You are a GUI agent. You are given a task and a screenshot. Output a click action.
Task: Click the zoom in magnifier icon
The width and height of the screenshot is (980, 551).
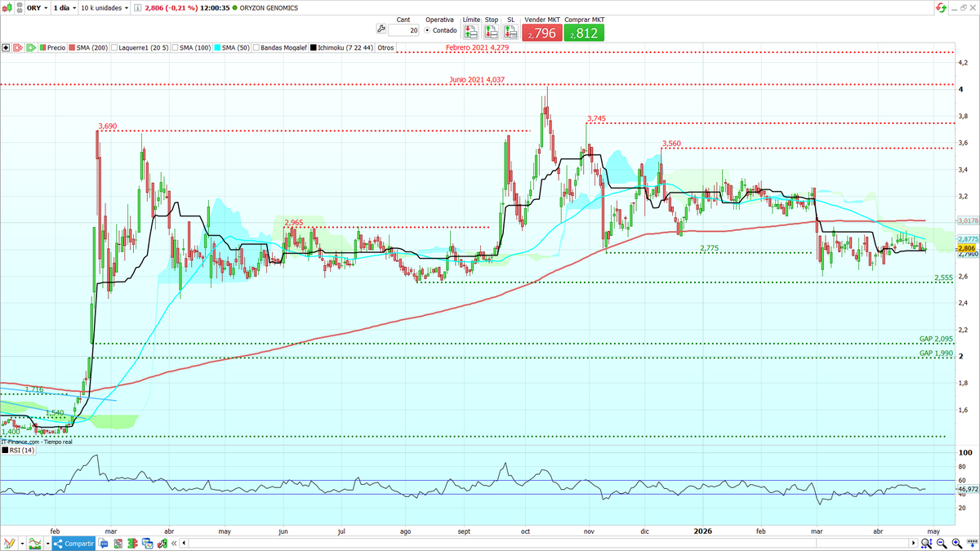(956, 544)
